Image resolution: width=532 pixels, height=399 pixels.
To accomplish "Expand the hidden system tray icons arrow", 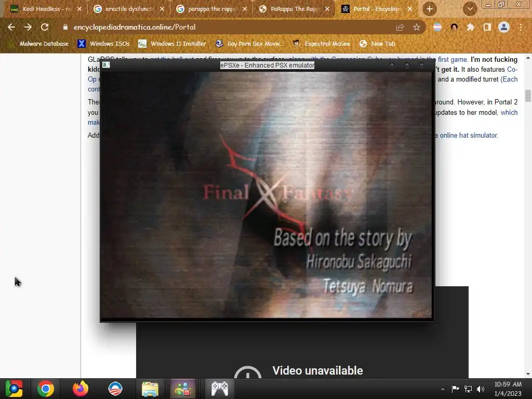I will point(443,389).
